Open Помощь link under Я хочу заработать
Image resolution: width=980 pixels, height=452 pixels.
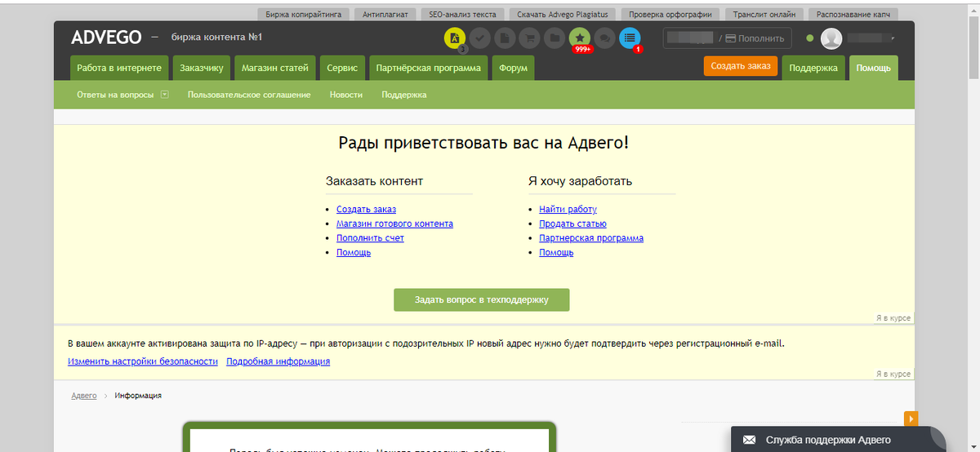pos(556,253)
